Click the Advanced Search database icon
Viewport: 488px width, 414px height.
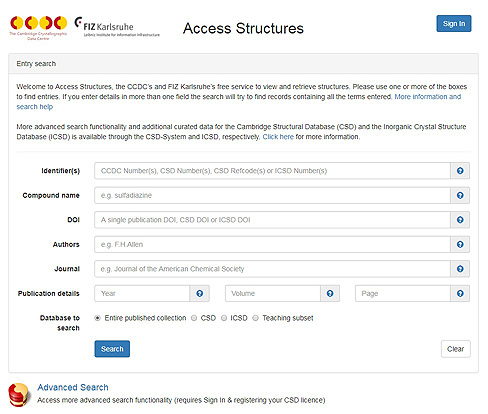(x=19, y=395)
